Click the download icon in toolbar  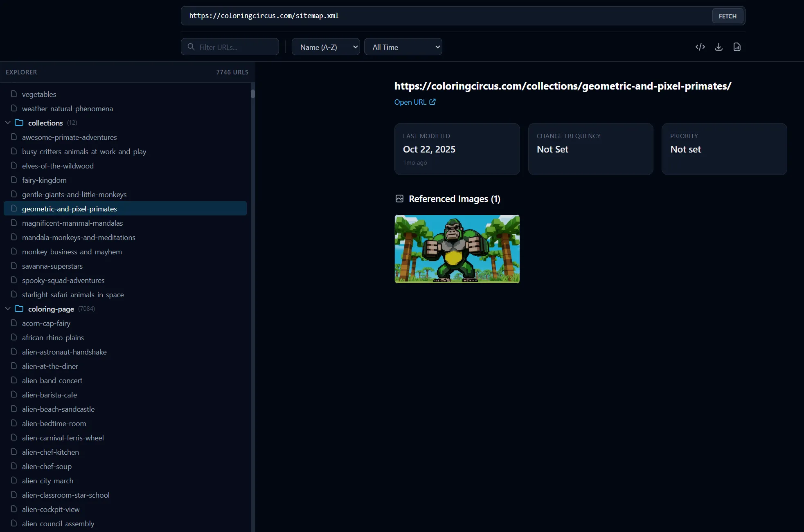718,47
